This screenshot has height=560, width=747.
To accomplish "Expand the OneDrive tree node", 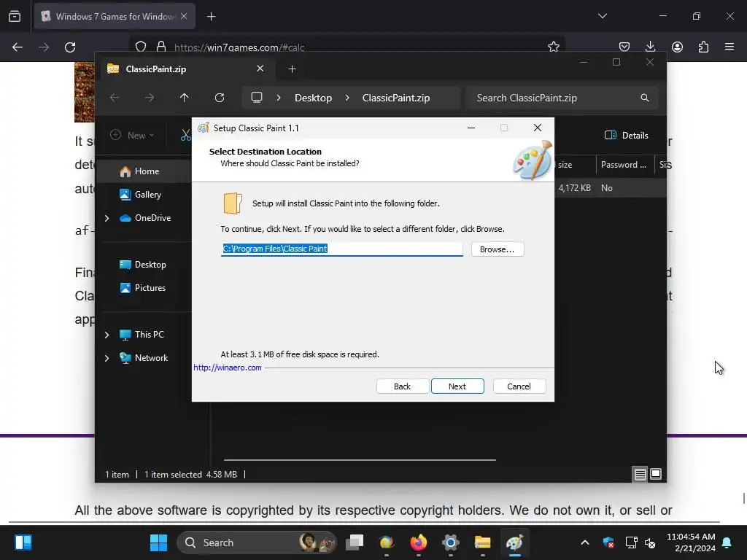I will point(107,218).
